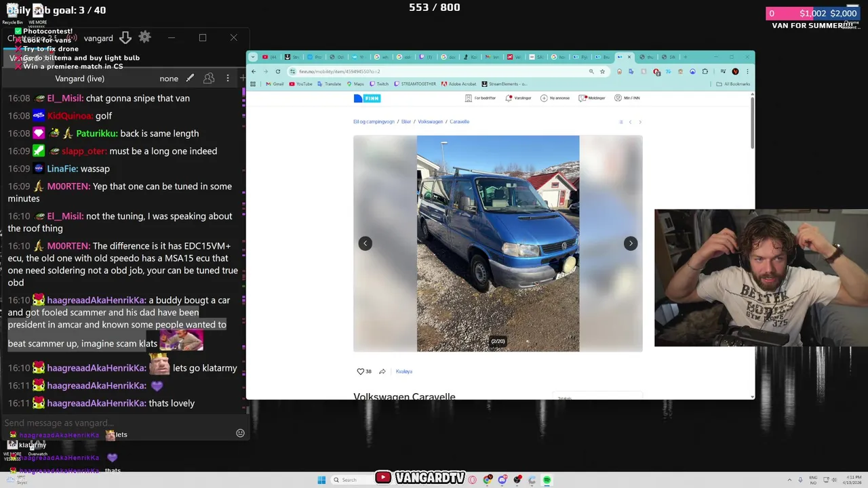Open the Chrome extensions puzzle icon

point(705,71)
